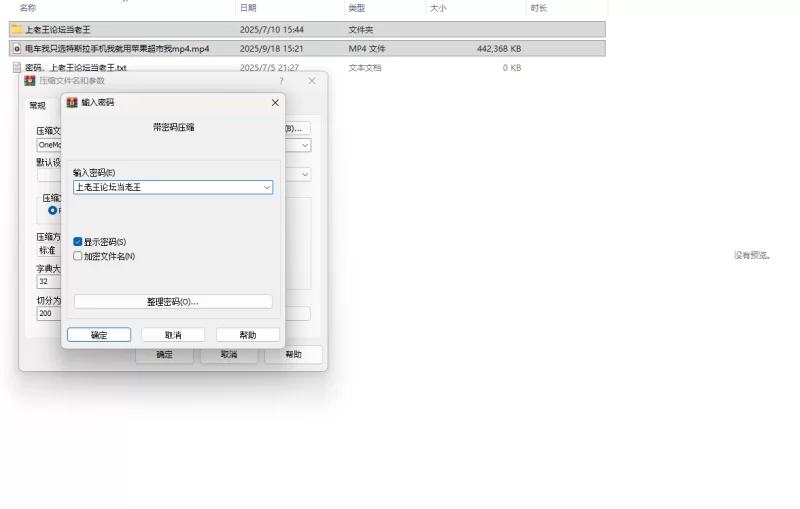Close the 压缩文件名和参数 window
Viewport: 800px width, 509px height.
[x=312, y=81]
